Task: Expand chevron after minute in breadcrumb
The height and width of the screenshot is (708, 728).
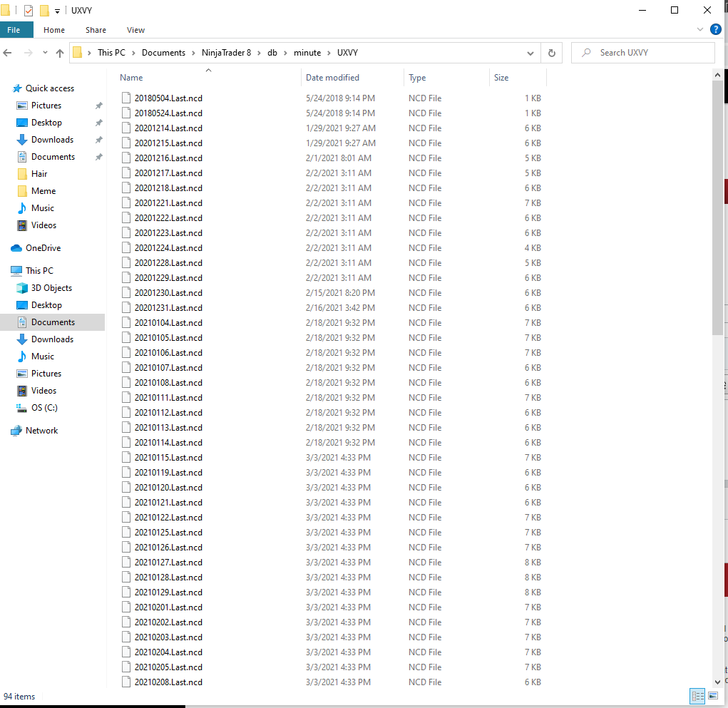Action: click(x=329, y=53)
